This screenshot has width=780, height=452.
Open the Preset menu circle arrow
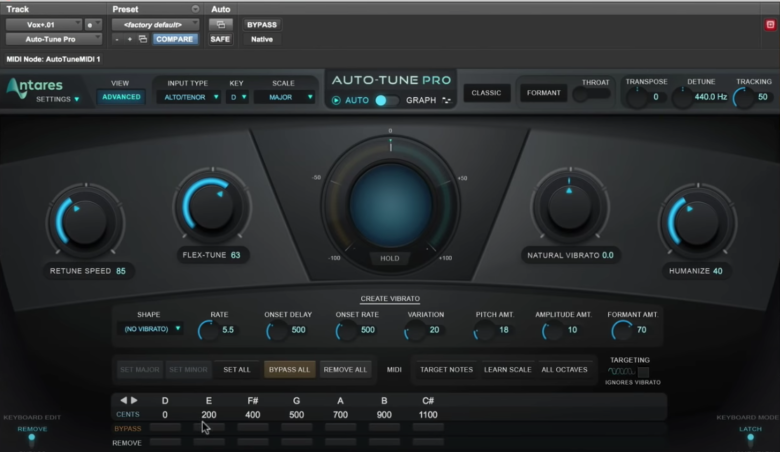(x=195, y=9)
